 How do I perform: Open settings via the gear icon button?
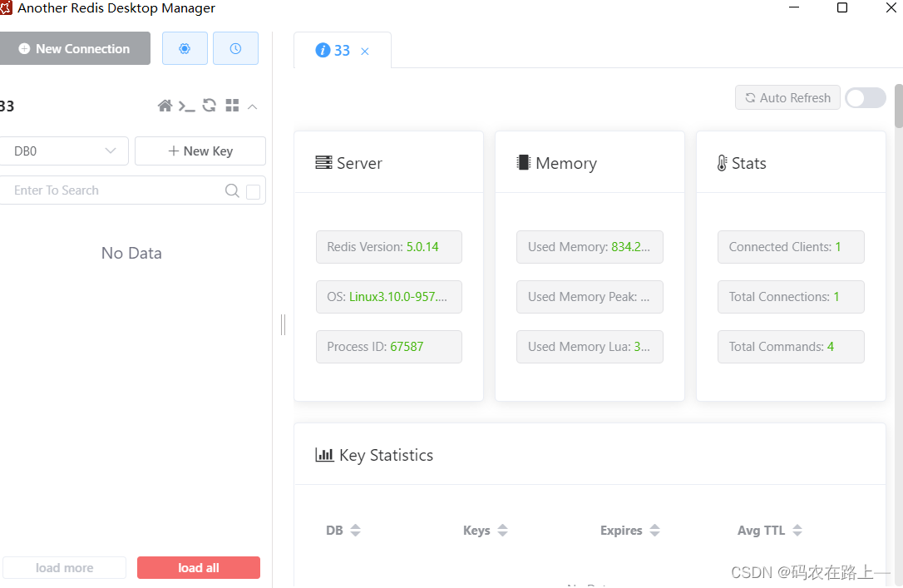coord(185,48)
